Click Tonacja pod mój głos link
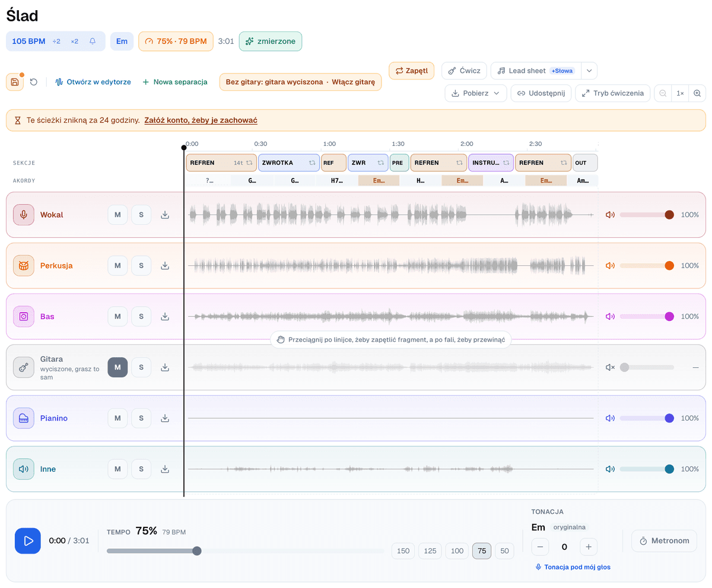This screenshot has height=588, width=712. point(573,567)
